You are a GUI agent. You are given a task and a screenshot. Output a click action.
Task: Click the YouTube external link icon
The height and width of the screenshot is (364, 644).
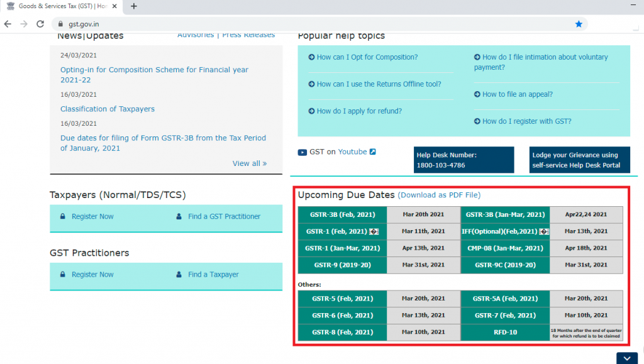(x=372, y=152)
